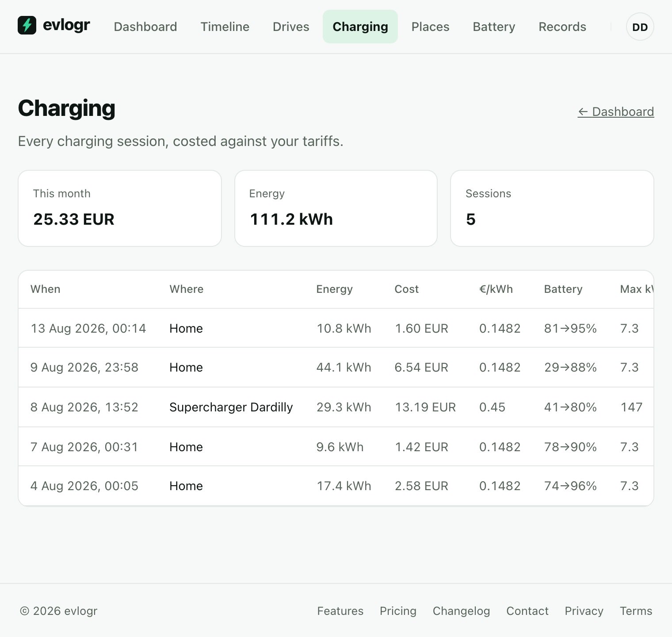Click the Battery column header in table

click(x=563, y=289)
